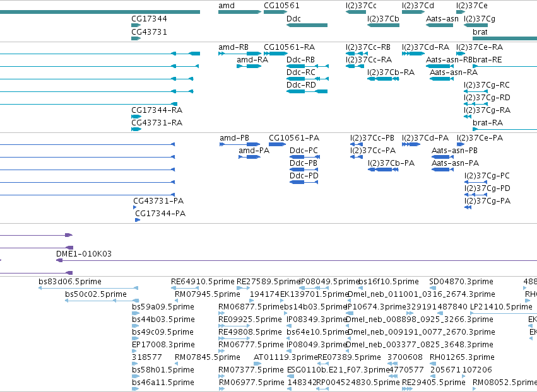Viewport: 537px width, 392px height.
Task: Select transcript l(2)37Cg-RC
Action: [487, 85]
